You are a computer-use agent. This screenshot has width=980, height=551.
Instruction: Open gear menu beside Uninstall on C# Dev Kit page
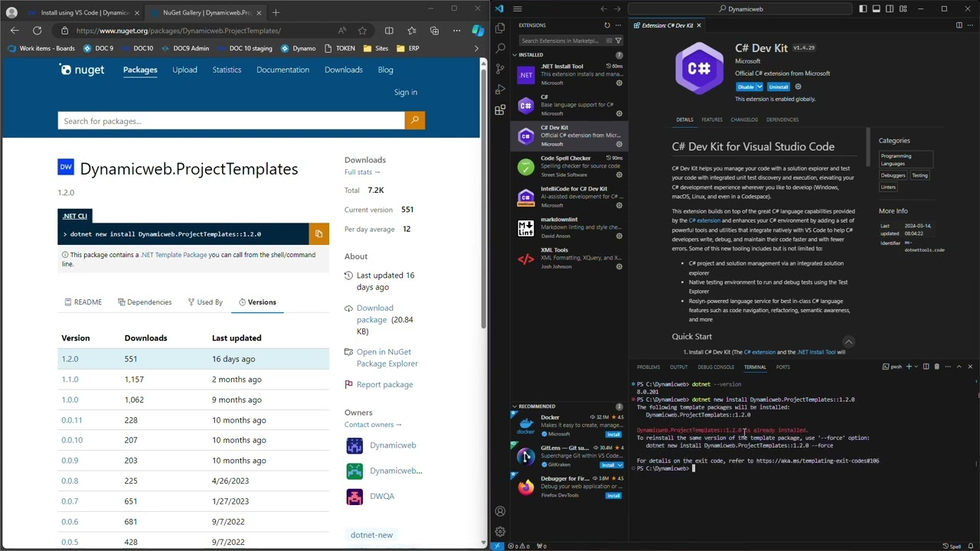[x=798, y=86]
